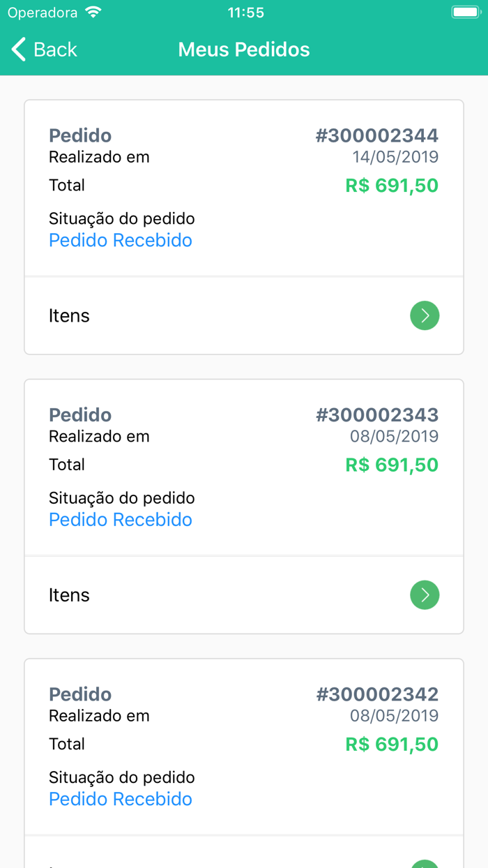488x868 pixels.
Task: Tap total R$ 691,50 of second order
Action: click(392, 465)
